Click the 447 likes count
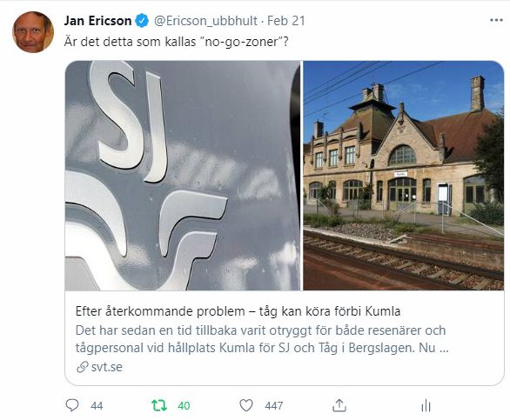 [x=274, y=406]
